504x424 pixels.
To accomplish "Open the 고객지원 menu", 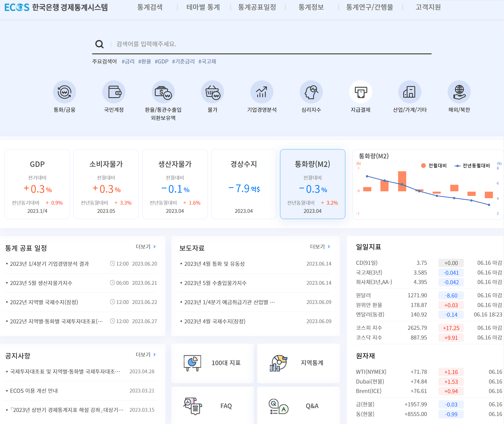I will point(428,7).
